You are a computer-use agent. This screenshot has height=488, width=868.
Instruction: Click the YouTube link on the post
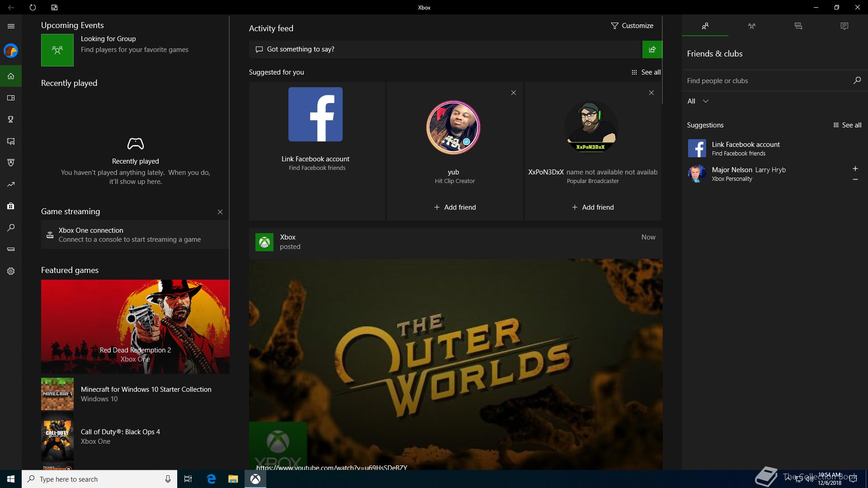332,467
